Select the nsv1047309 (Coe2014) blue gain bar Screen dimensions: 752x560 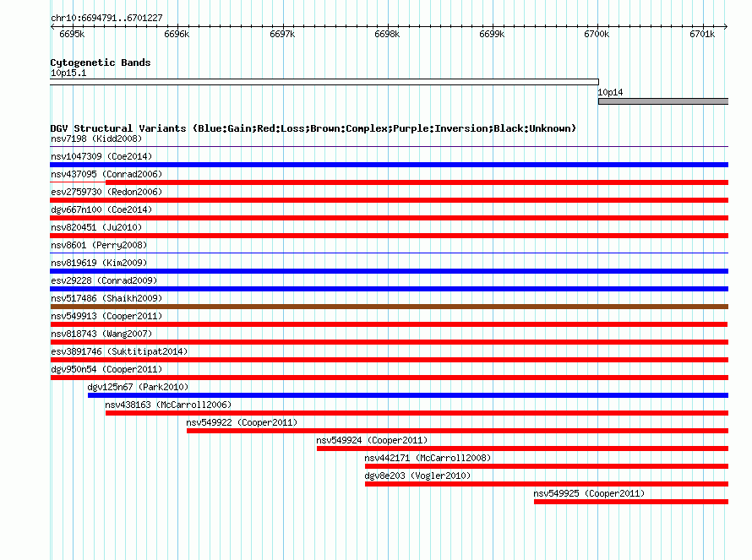point(389,165)
